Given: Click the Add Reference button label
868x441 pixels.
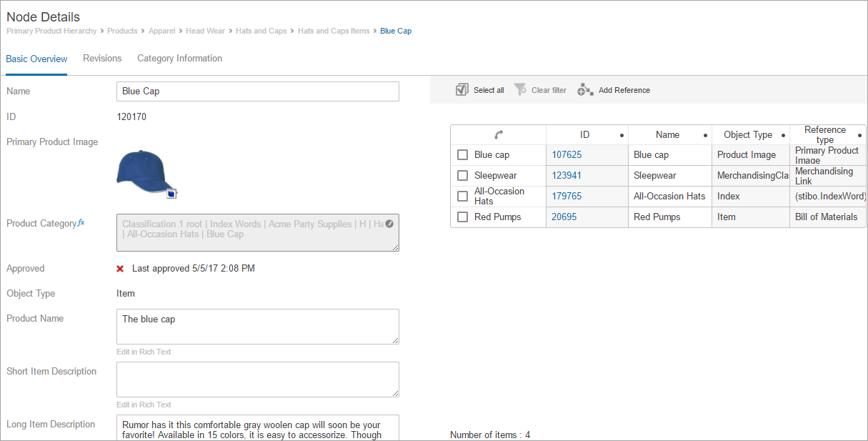Looking at the screenshot, I should coord(624,90).
